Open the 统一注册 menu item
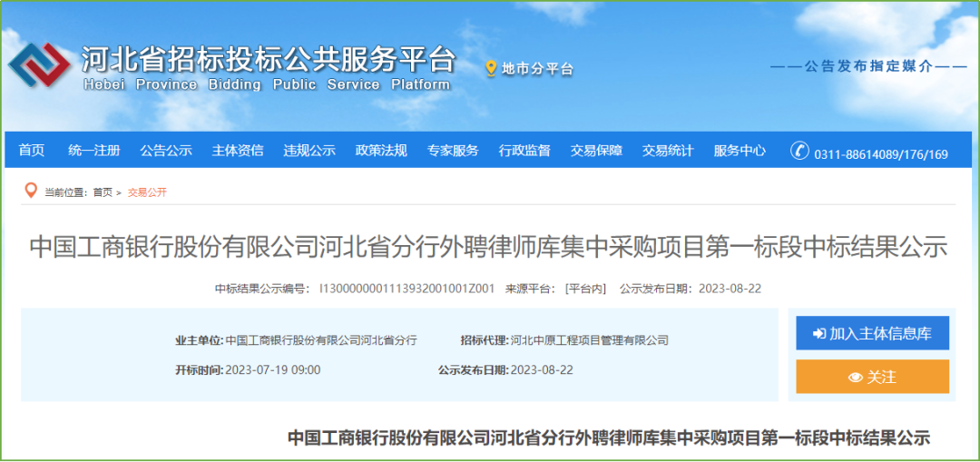Image resolution: width=980 pixels, height=462 pixels. pos(94,150)
